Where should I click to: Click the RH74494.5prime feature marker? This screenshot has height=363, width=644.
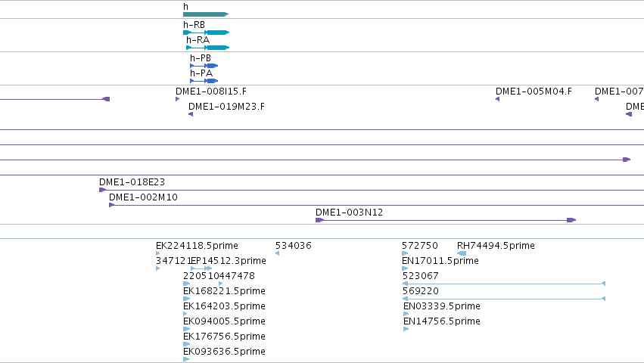(x=462, y=253)
